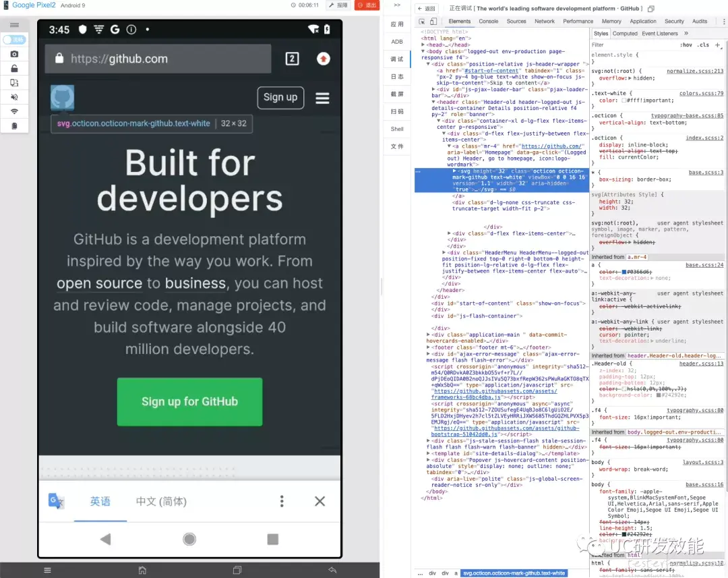This screenshot has width=728, height=578.
Task: Switch to the Performance tab in DevTools
Action: tap(578, 22)
